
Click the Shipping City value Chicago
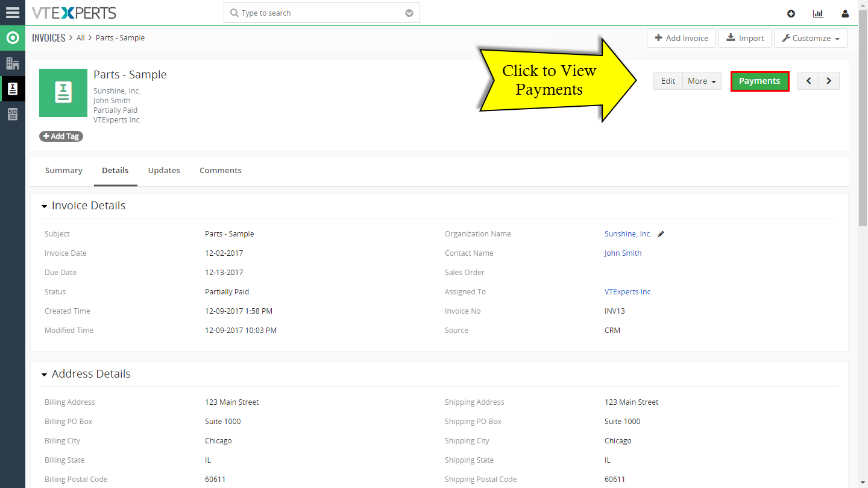click(618, 441)
